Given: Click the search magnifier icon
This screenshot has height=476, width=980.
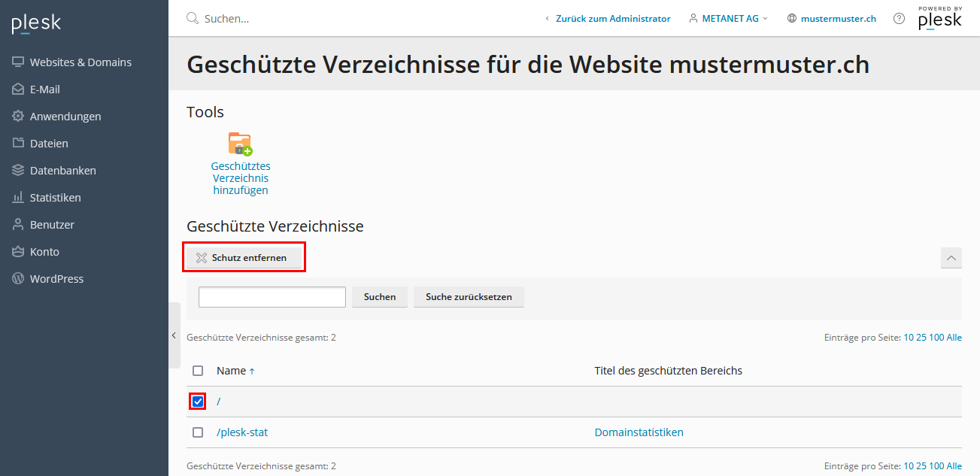Looking at the screenshot, I should click(193, 18).
